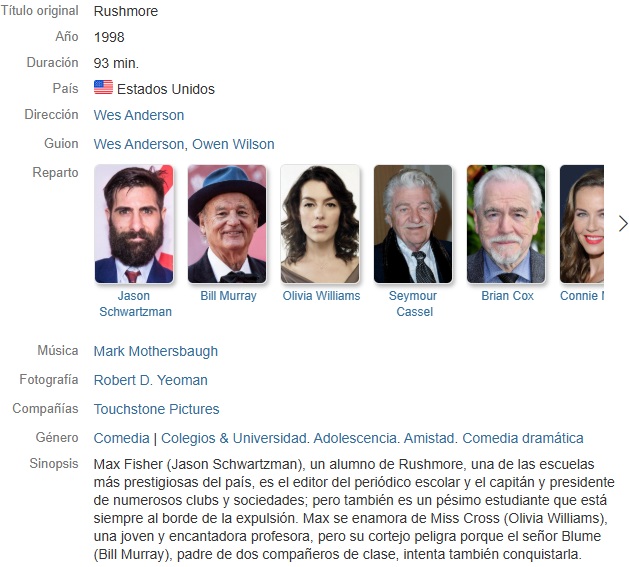Select the Adolescencia topic link
Viewport: 629px width, 567px height.
coord(355,438)
